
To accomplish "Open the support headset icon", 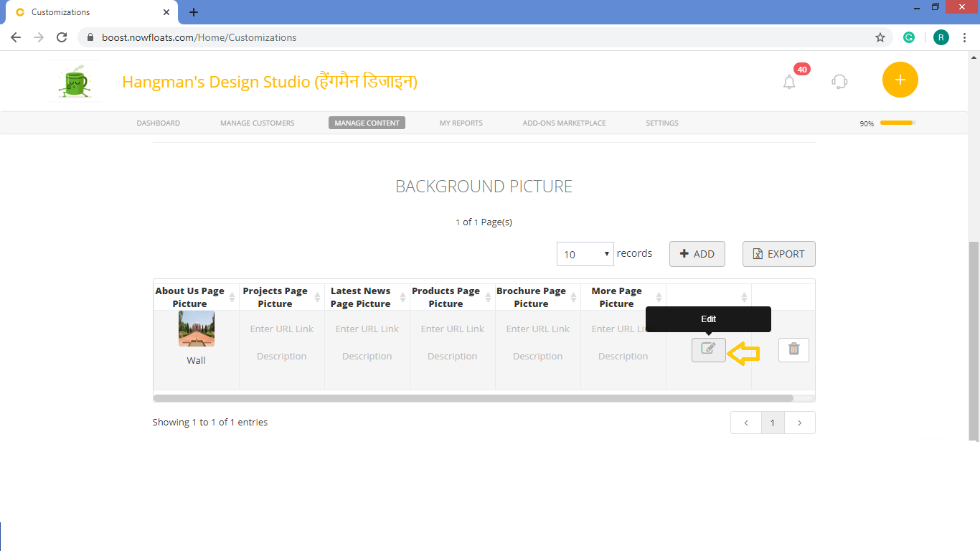I will 839,81.
